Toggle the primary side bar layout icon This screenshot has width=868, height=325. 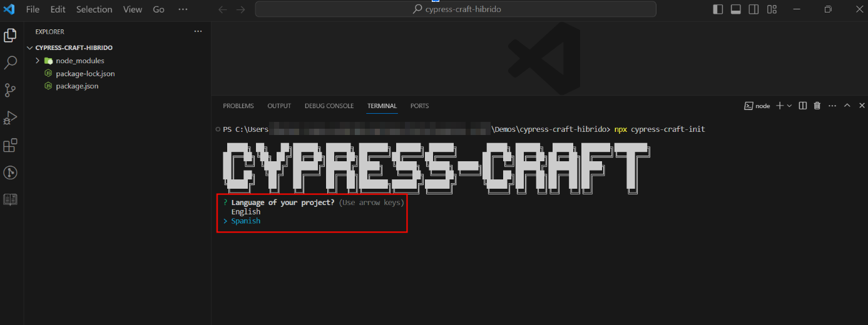pos(718,9)
